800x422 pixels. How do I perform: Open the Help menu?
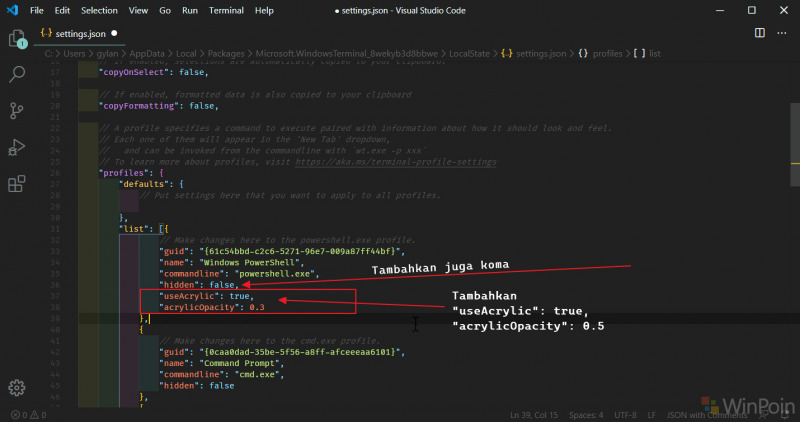pos(264,10)
